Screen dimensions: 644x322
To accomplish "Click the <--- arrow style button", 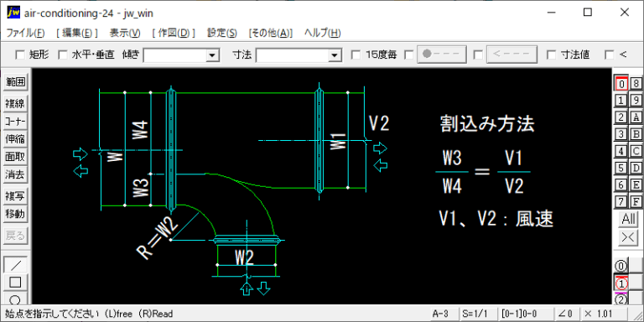I will click(x=512, y=55).
